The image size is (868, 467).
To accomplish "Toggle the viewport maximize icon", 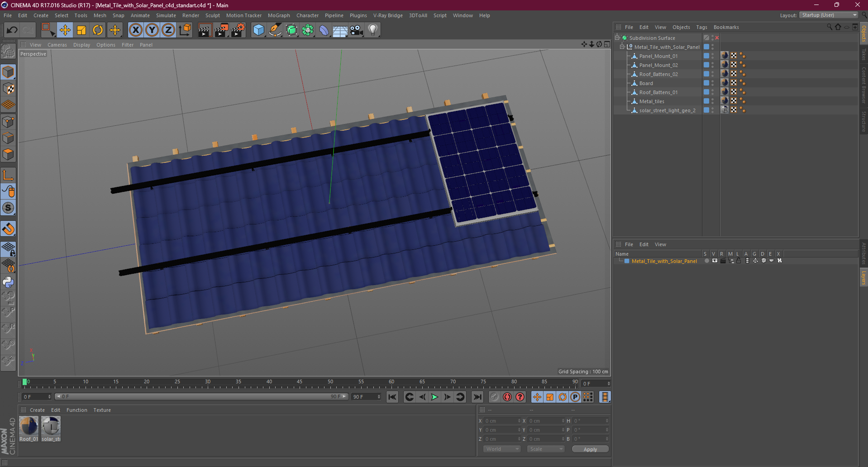I will 607,44.
